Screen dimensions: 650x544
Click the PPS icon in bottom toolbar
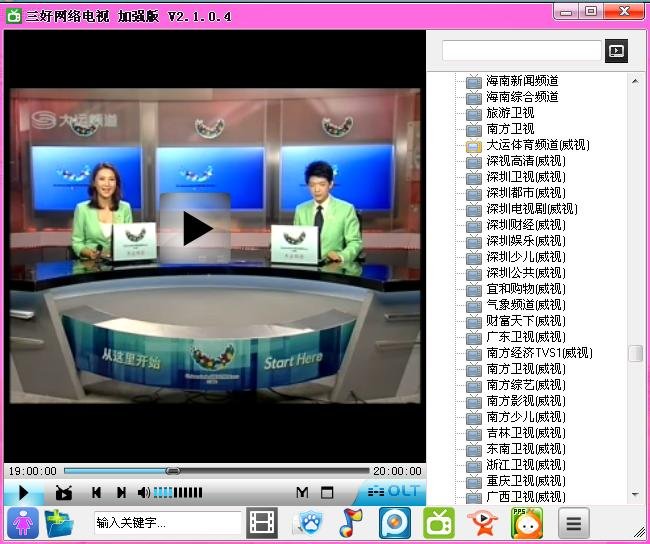[x=526, y=522]
